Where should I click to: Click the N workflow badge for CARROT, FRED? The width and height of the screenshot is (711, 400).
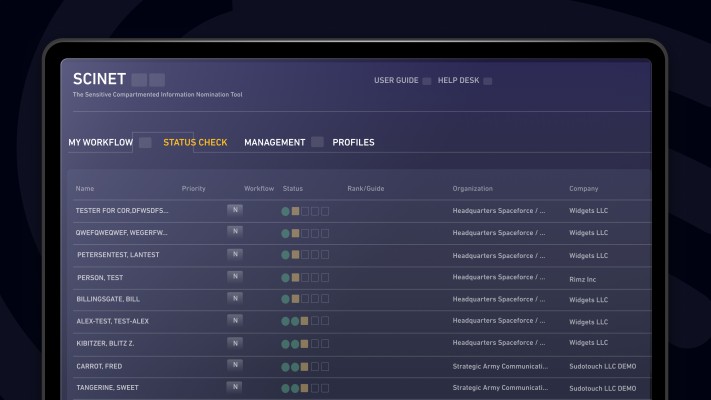235,365
